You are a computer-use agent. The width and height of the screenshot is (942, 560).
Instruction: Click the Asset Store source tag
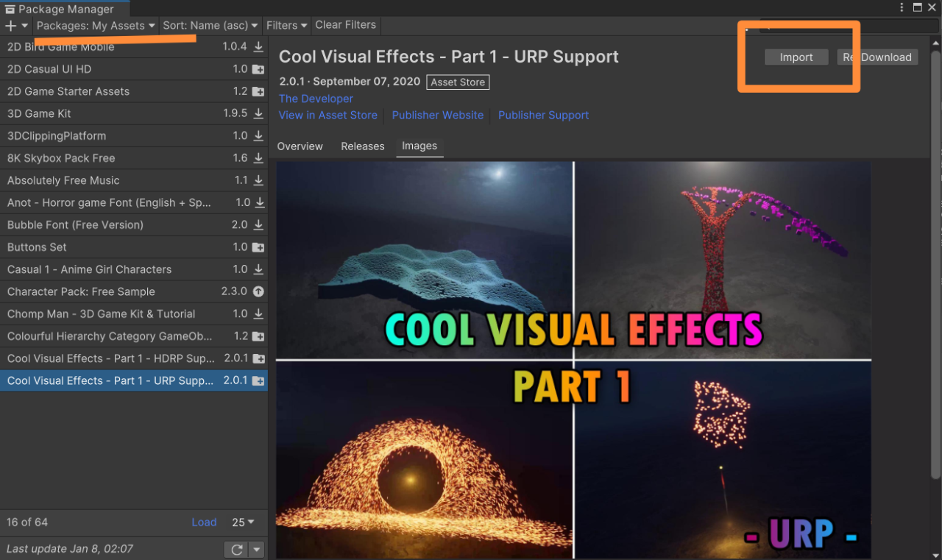click(x=458, y=82)
